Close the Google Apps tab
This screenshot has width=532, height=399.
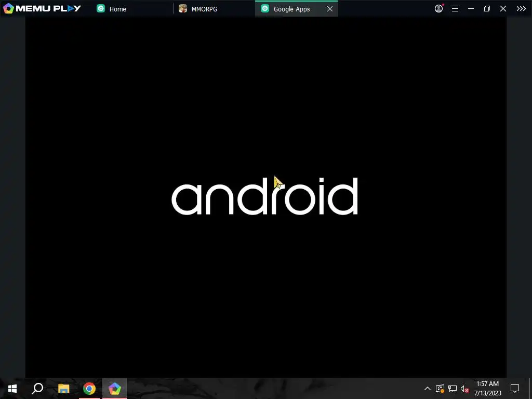coord(330,9)
